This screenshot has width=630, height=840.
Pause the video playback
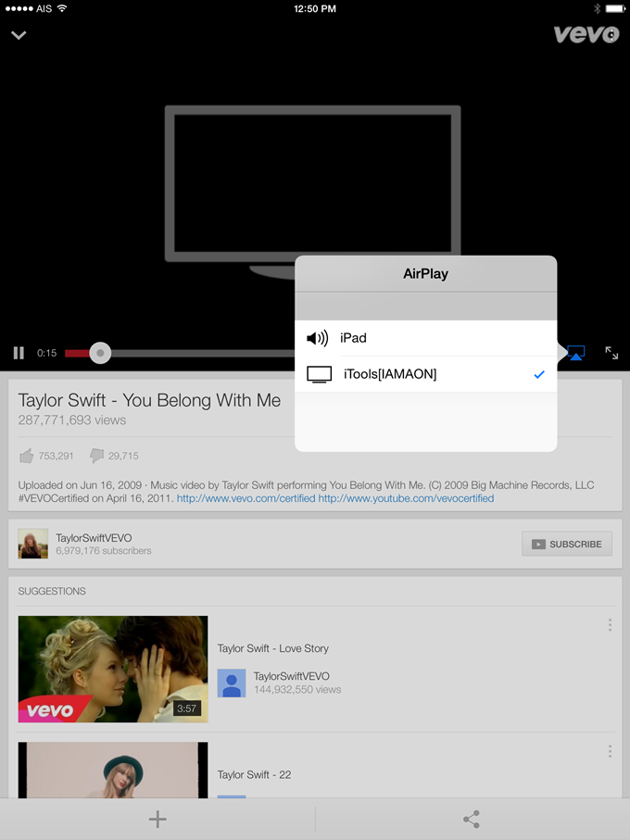(x=19, y=353)
